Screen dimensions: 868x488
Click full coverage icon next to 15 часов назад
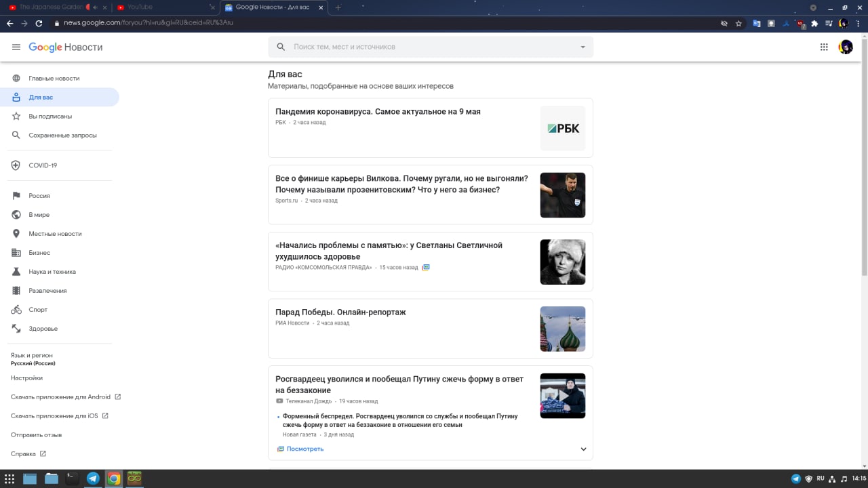[426, 267]
